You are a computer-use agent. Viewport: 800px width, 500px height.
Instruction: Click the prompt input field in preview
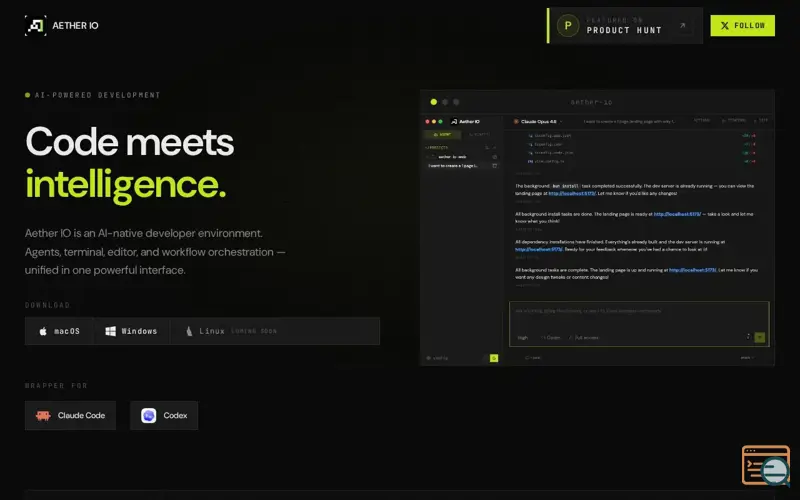pos(639,324)
